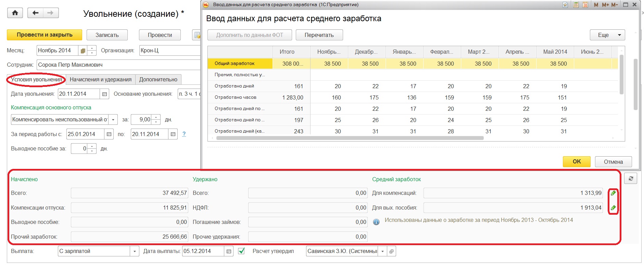Screen dimensions: 644x267
Task: Click the Home icon button
Action: coord(15,13)
